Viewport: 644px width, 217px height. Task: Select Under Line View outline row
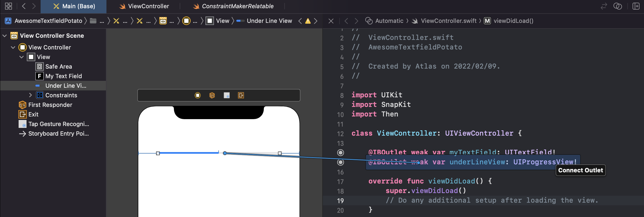pos(53,86)
